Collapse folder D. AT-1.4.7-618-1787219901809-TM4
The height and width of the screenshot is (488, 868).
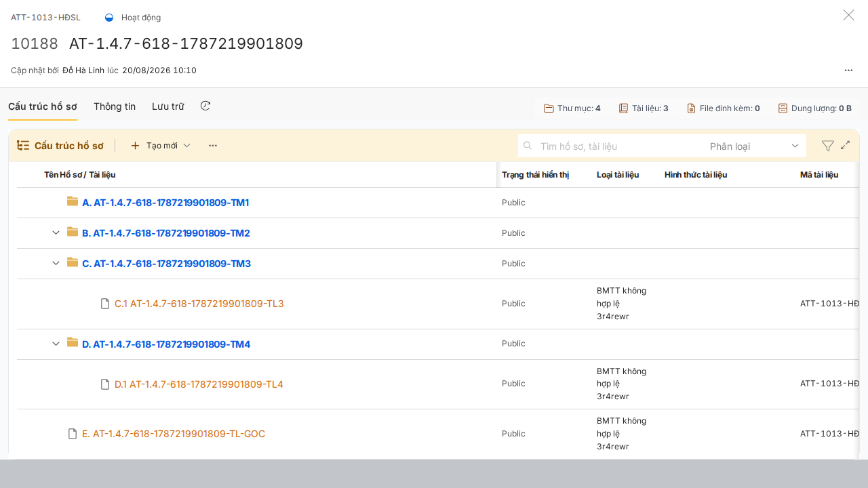[x=56, y=344]
